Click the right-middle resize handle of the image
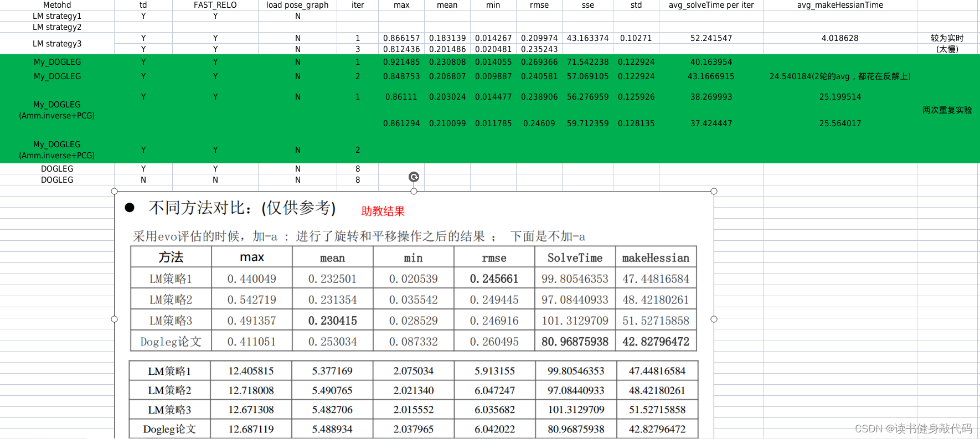Viewport: 980px width, 439px height. point(714,319)
